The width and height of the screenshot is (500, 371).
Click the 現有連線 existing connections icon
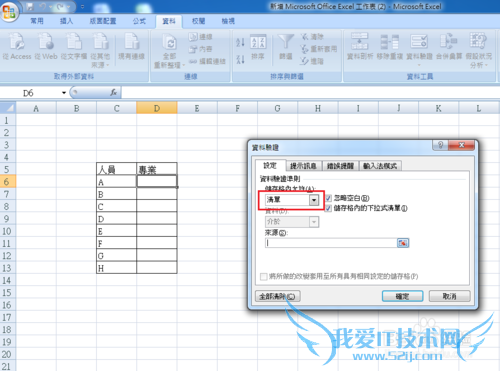(x=132, y=41)
